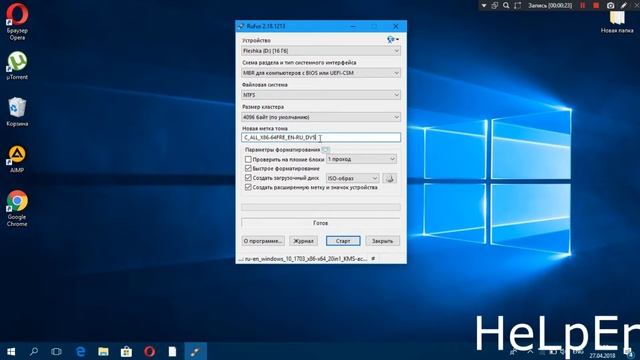Open the Файловая система dropdown (NTFS)
This screenshot has width=640, height=360.
point(321,95)
